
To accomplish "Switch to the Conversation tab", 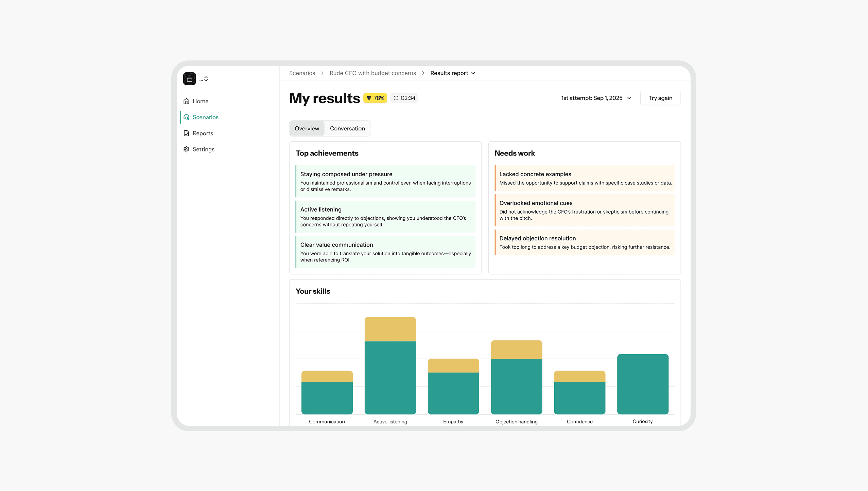I will (x=347, y=129).
